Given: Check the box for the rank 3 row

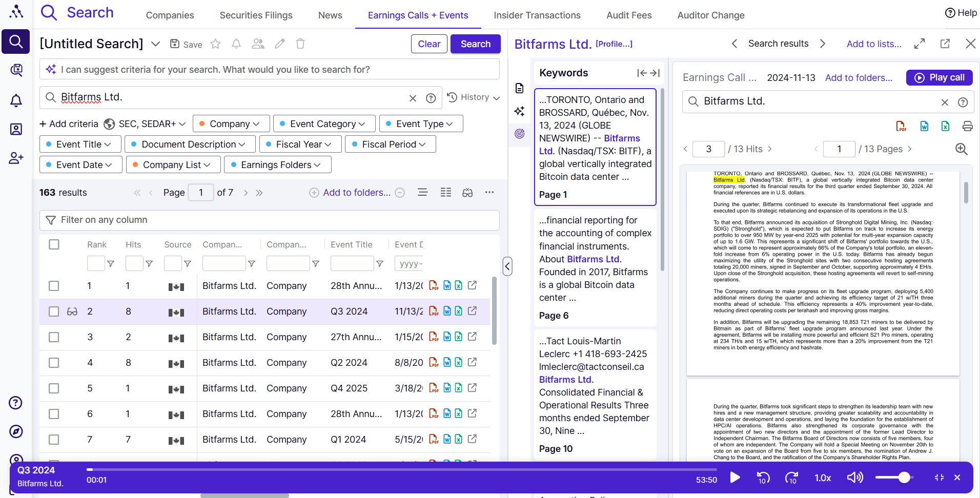Looking at the screenshot, I should pos(54,337).
